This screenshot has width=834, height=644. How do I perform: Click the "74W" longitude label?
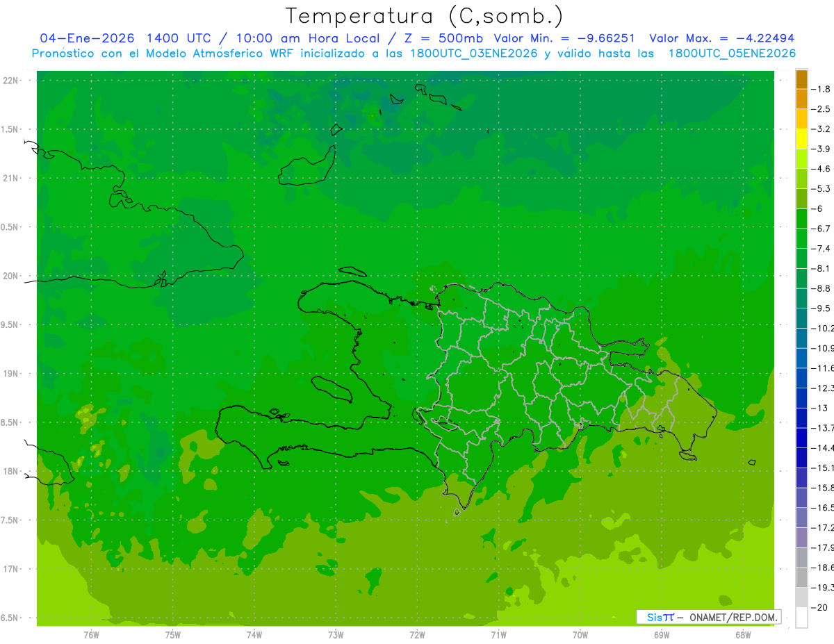coord(254,635)
